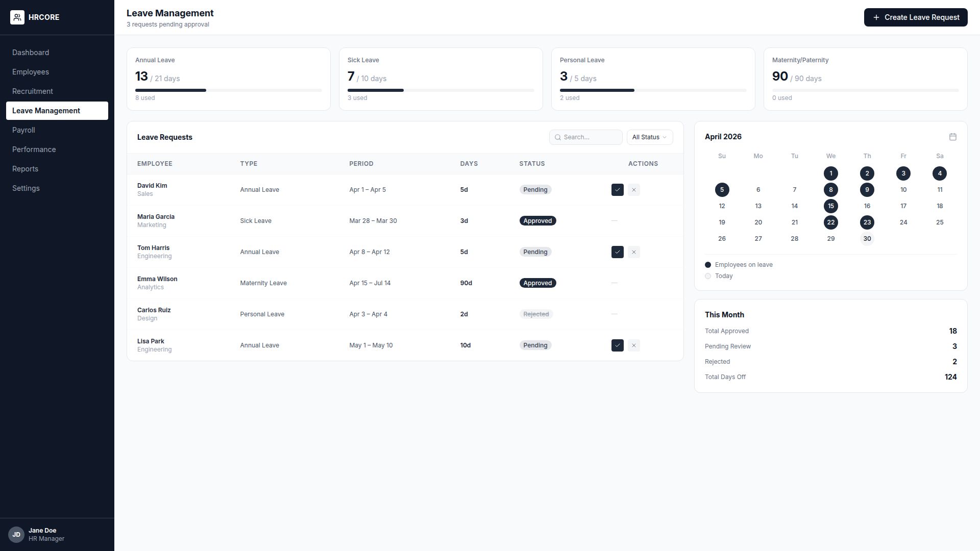Click the STATUS column header
980x551 pixels.
click(532, 164)
